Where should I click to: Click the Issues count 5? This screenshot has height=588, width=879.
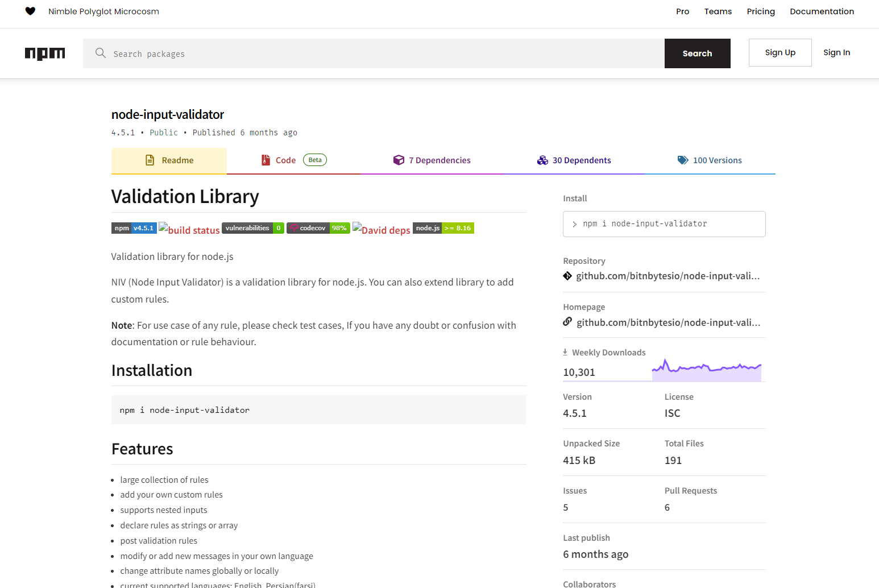click(x=566, y=508)
